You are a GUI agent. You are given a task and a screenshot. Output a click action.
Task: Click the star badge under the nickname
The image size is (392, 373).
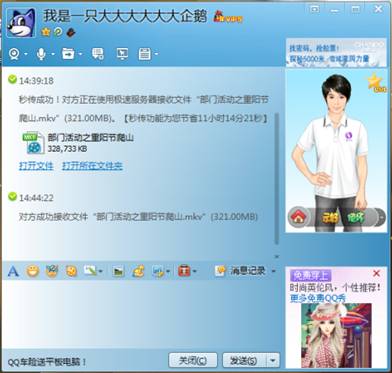[x=46, y=32]
